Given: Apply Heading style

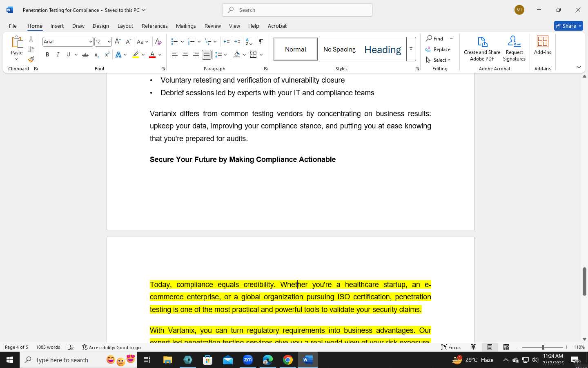Looking at the screenshot, I should 383,49.
